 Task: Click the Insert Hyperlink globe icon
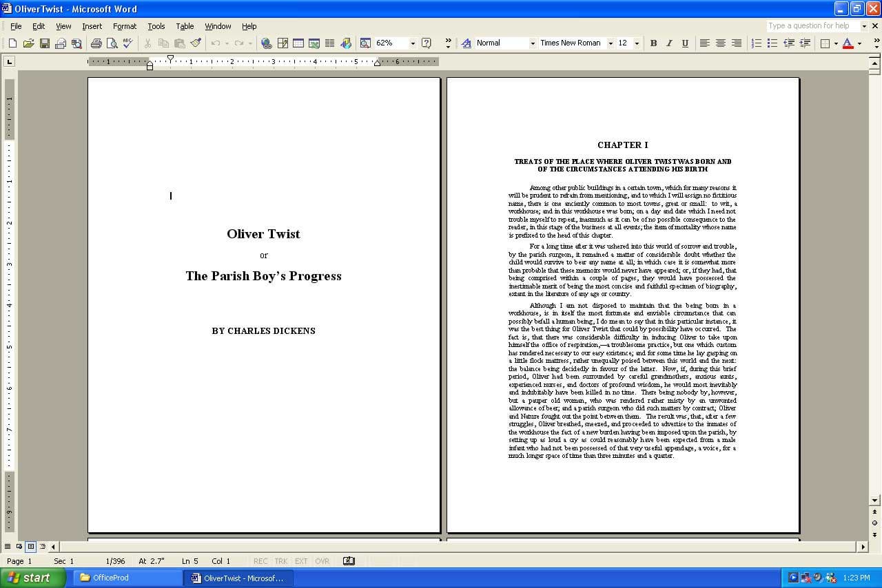tap(266, 43)
